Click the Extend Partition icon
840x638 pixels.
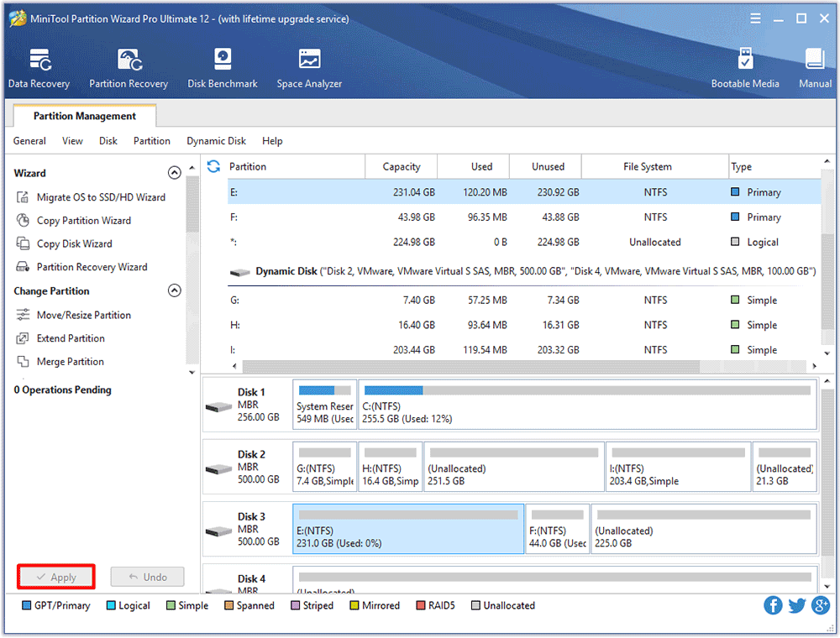point(23,338)
